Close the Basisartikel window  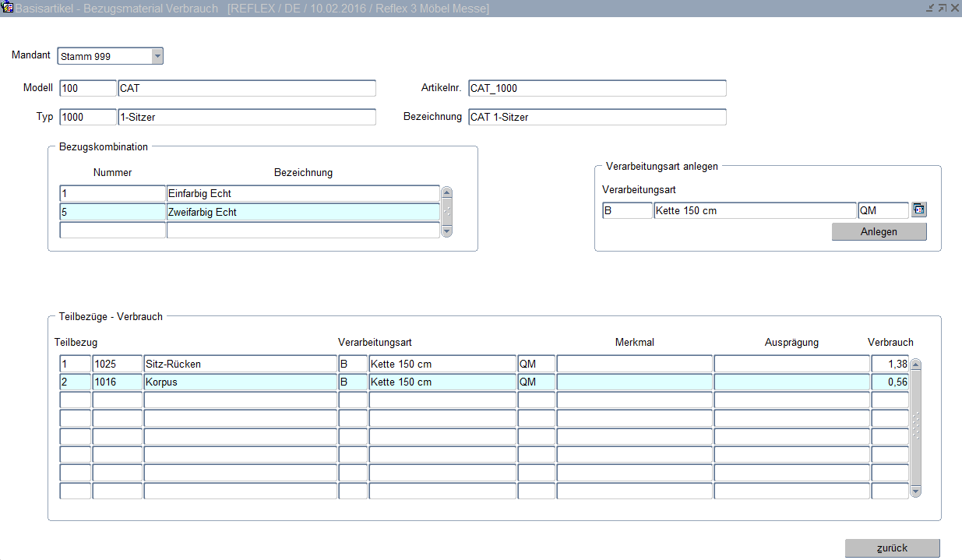click(x=954, y=8)
